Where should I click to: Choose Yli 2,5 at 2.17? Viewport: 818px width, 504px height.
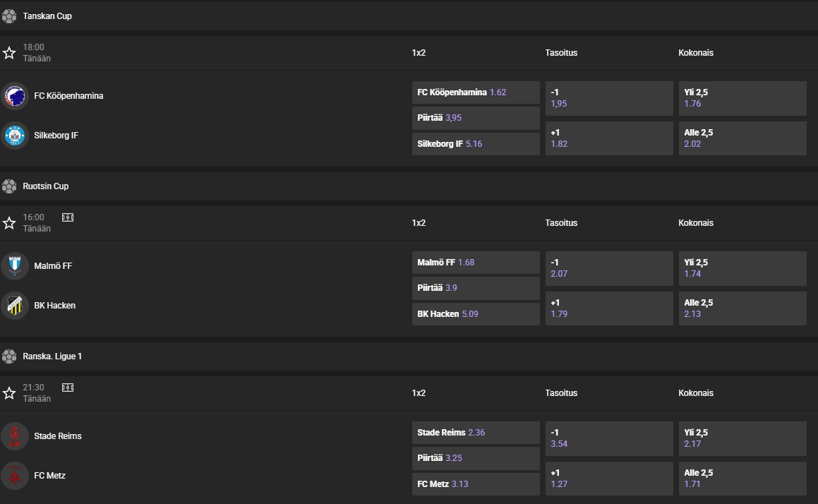pos(742,438)
